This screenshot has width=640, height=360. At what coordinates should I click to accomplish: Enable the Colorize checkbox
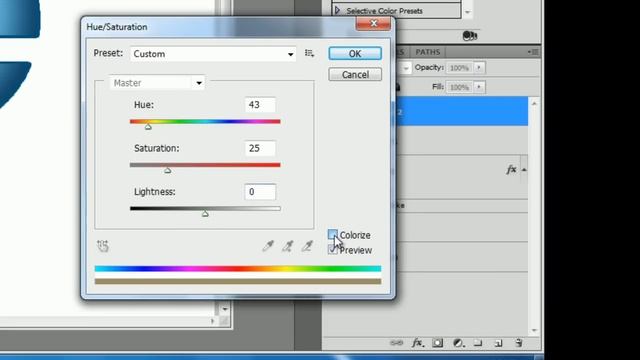coord(333,234)
